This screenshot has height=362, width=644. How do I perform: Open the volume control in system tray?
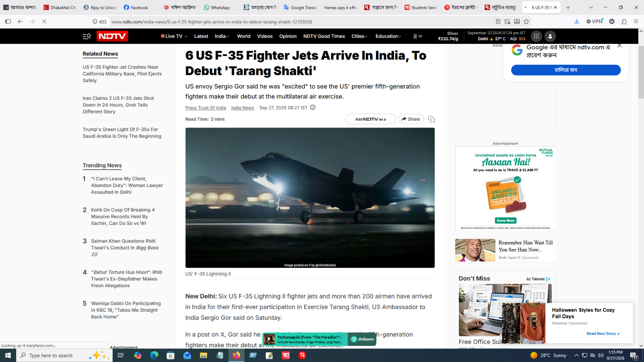point(601,355)
